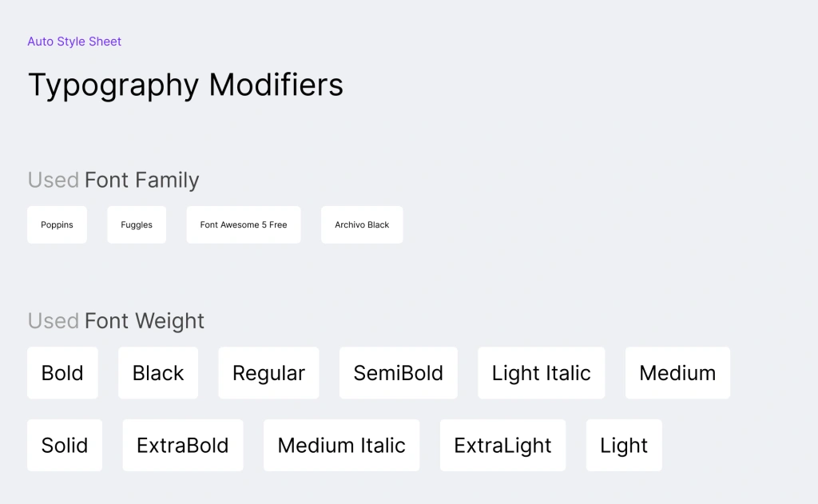
Task: Click the gray "Used" word before Font Family
Action: tap(53, 181)
